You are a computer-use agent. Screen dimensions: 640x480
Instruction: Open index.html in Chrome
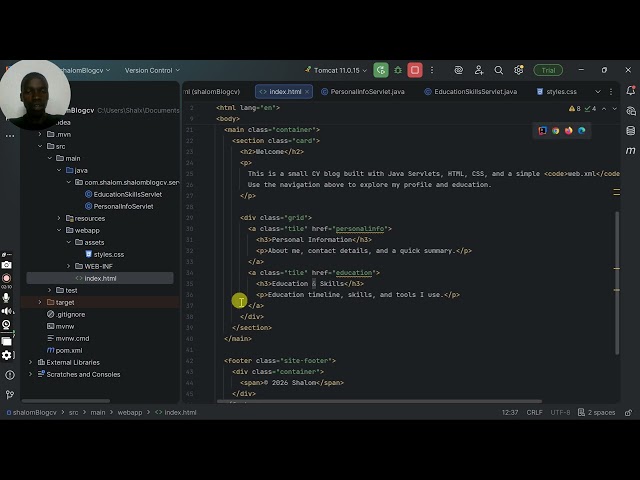556,131
